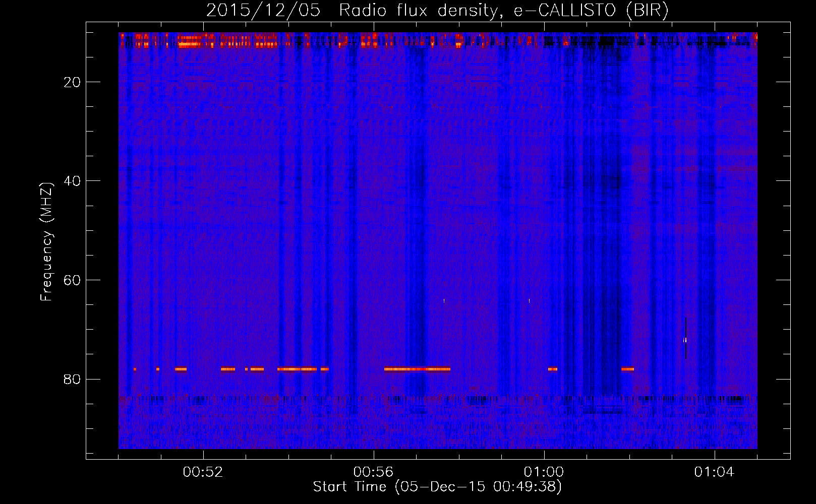This screenshot has height=504, width=816.
Task: Click the longest orange emission band near 78 MHz
Action: tap(417, 369)
